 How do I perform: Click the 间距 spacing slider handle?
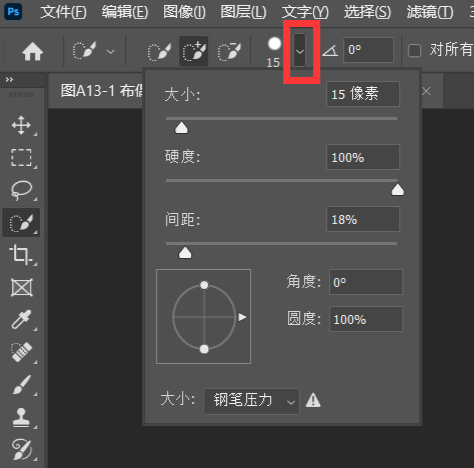pyautogui.click(x=185, y=253)
